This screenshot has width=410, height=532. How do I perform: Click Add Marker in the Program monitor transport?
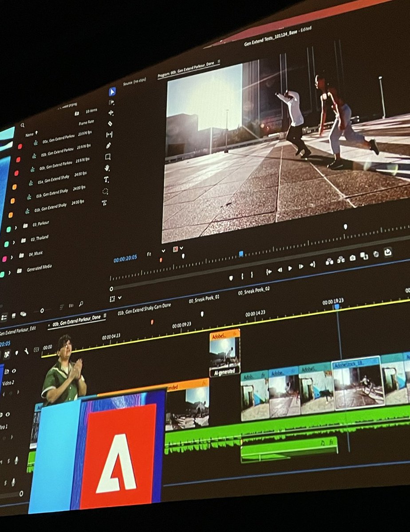click(x=231, y=278)
